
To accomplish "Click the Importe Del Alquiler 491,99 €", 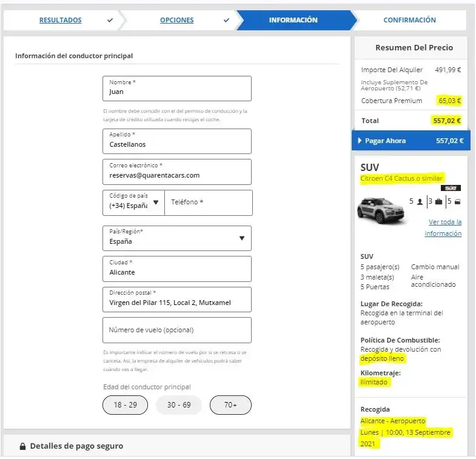I will 448,70.
